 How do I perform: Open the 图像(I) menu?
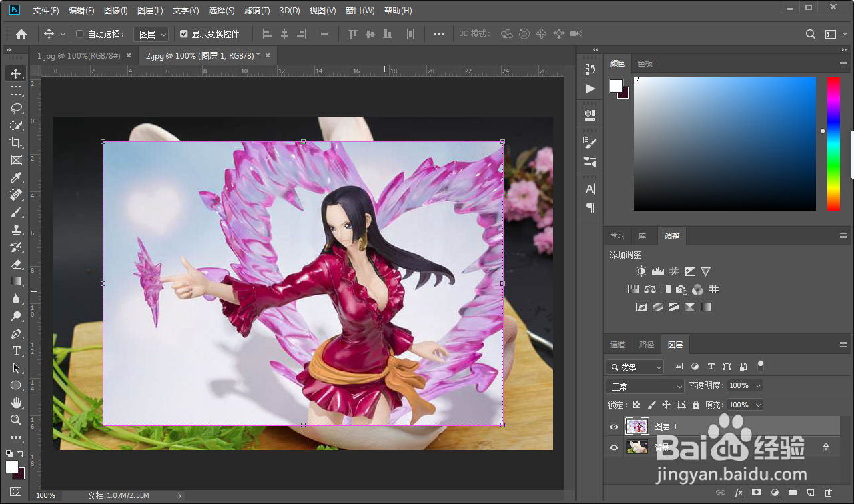116,11
